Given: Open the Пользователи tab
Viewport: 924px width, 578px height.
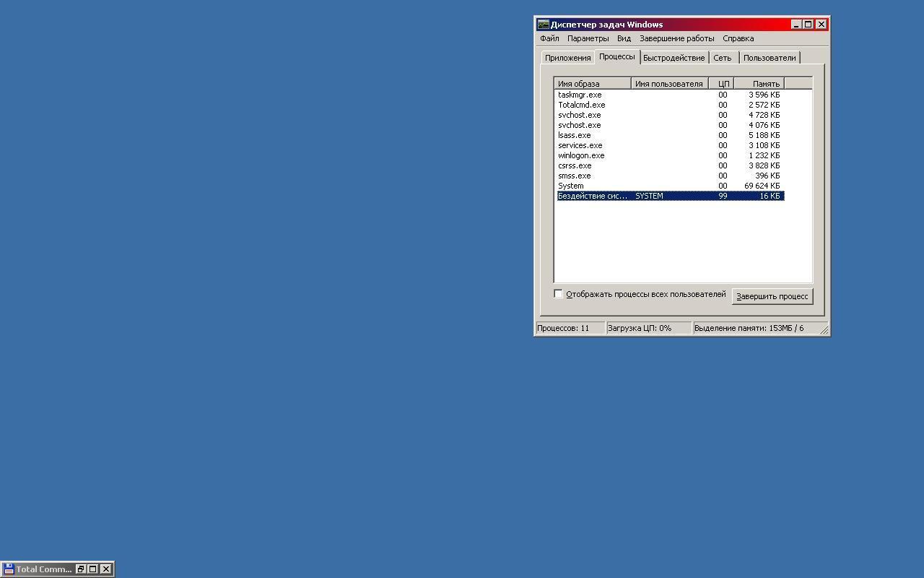Looking at the screenshot, I should pos(770,58).
